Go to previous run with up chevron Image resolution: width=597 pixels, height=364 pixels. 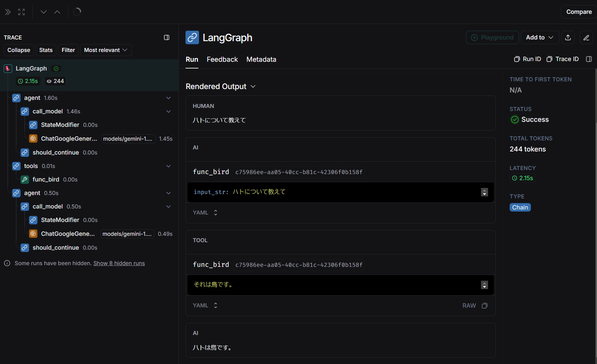pyautogui.click(x=57, y=12)
